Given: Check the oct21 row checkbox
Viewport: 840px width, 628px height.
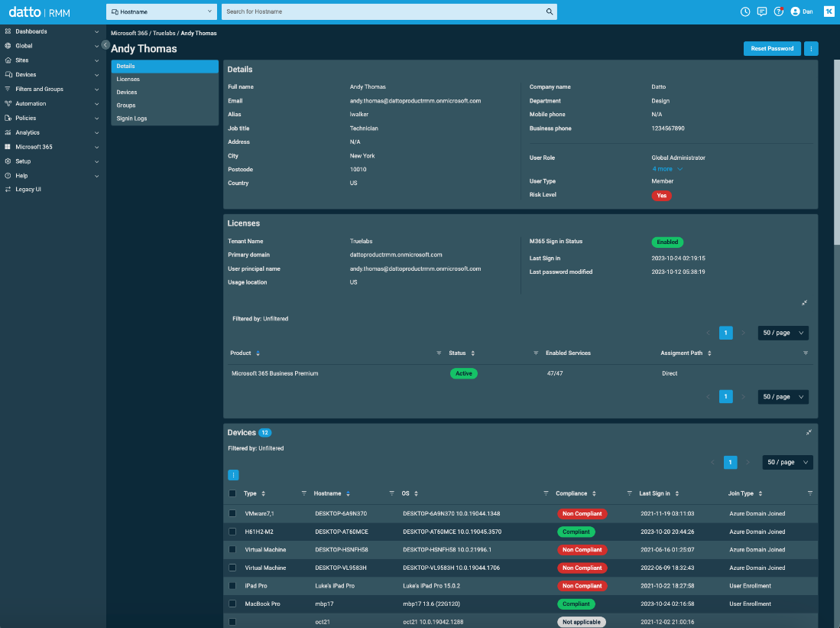Looking at the screenshot, I should click(x=232, y=622).
